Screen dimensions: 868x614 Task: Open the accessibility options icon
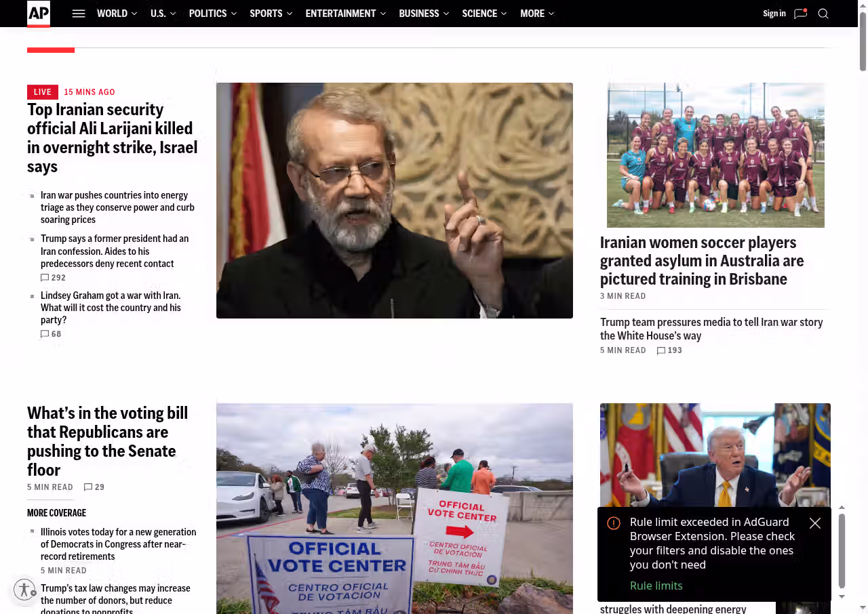(x=24, y=590)
